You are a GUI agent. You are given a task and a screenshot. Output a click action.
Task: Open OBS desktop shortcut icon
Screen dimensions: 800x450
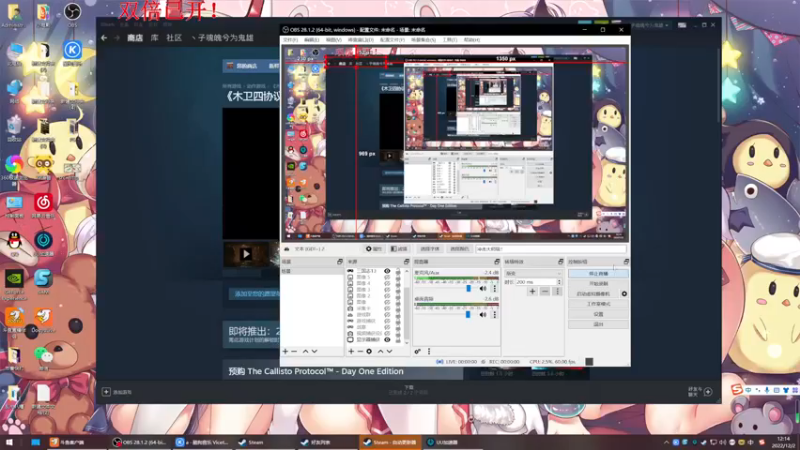click(x=72, y=12)
